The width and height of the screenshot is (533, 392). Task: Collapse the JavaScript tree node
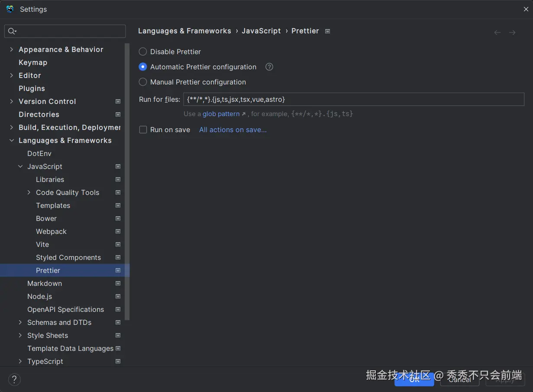[20, 166]
